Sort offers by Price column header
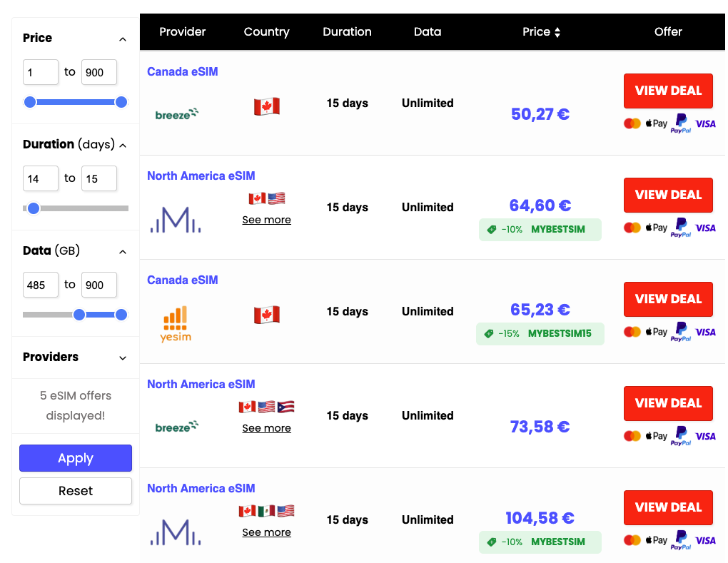 (x=541, y=32)
